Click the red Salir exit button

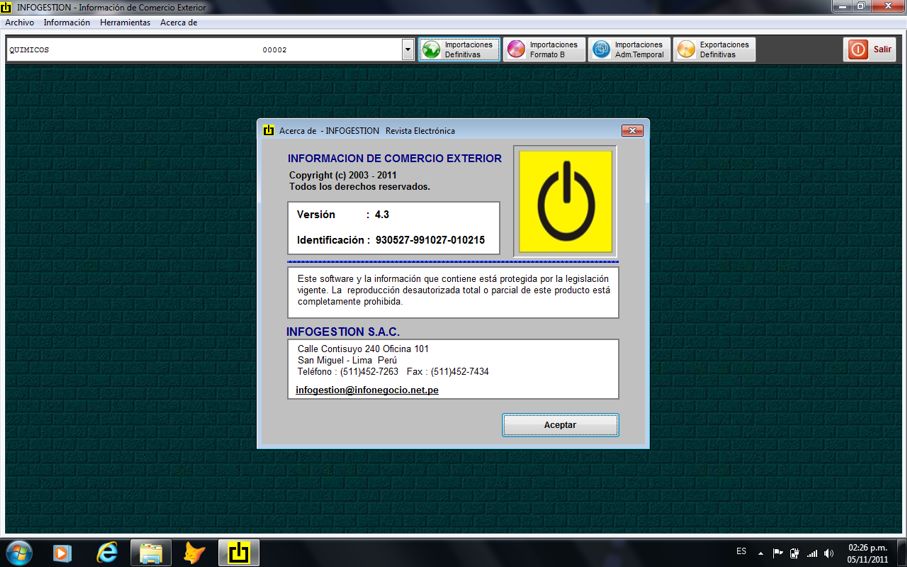pyautogui.click(x=870, y=49)
